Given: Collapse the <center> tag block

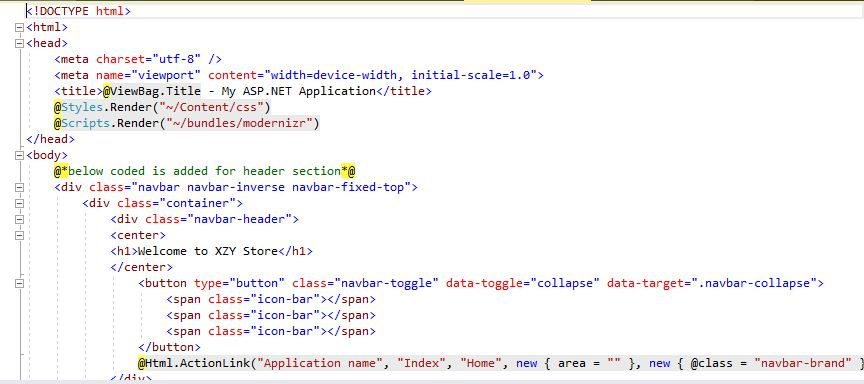Looking at the screenshot, I should click(20, 235).
